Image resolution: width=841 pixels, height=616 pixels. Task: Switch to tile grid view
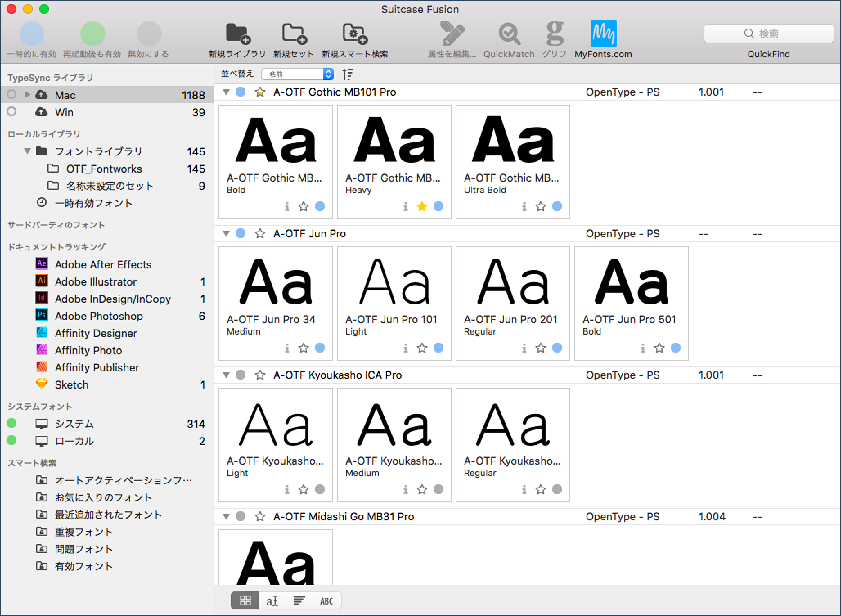pos(245,600)
